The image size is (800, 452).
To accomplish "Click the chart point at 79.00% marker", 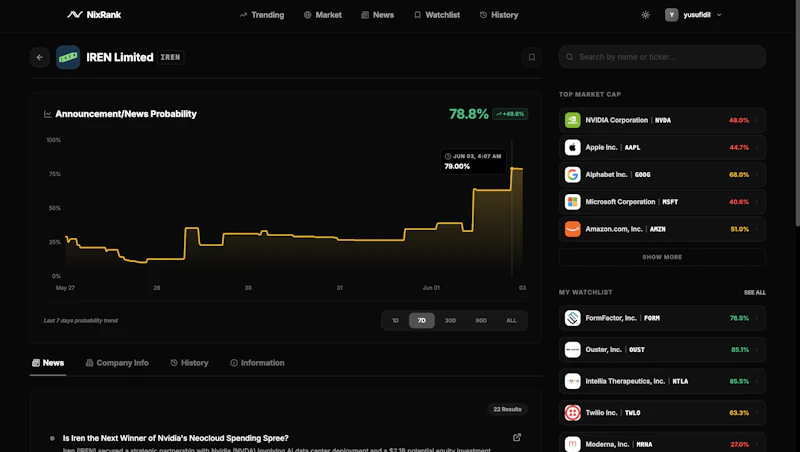I will coord(512,168).
